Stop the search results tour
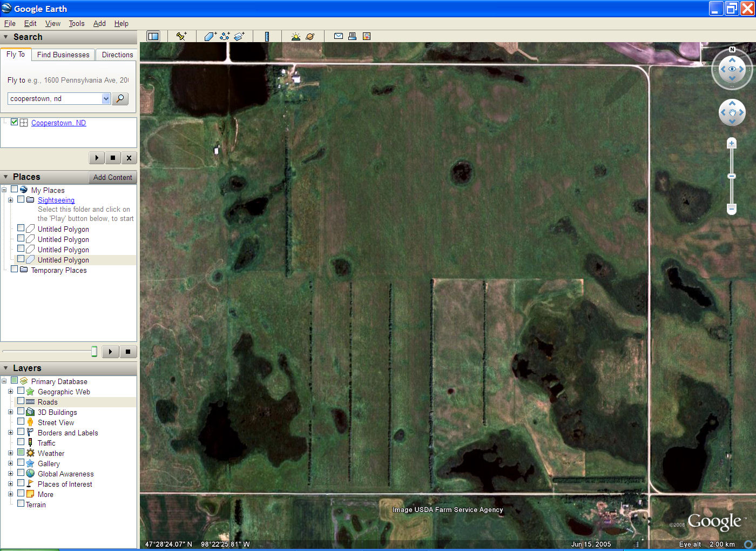Viewport: 756px width, 551px height. tap(112, 158)
